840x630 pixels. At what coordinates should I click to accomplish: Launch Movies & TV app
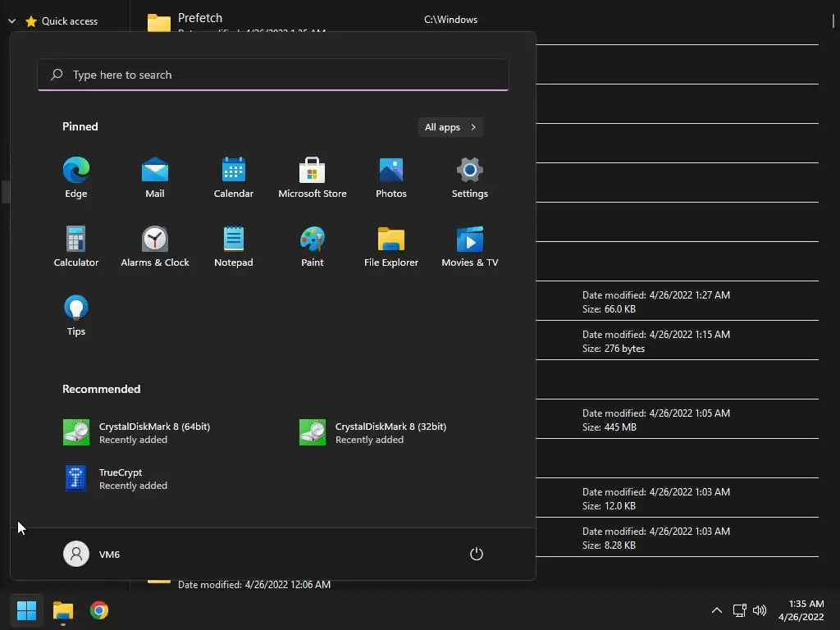[x=470, y=246]
